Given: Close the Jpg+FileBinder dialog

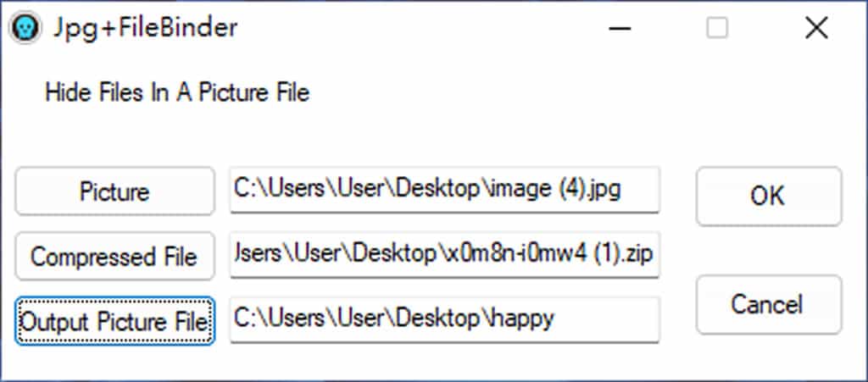Looking at the screenshot, I should point(815,29).
